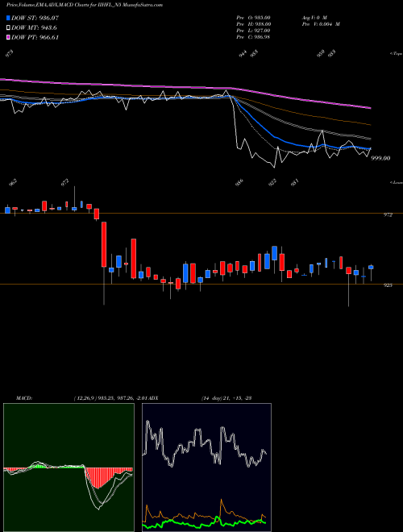Click the 999.00 price label on EMA chart
This screenshot has height=532, width=403.
[x=380, y=158]
